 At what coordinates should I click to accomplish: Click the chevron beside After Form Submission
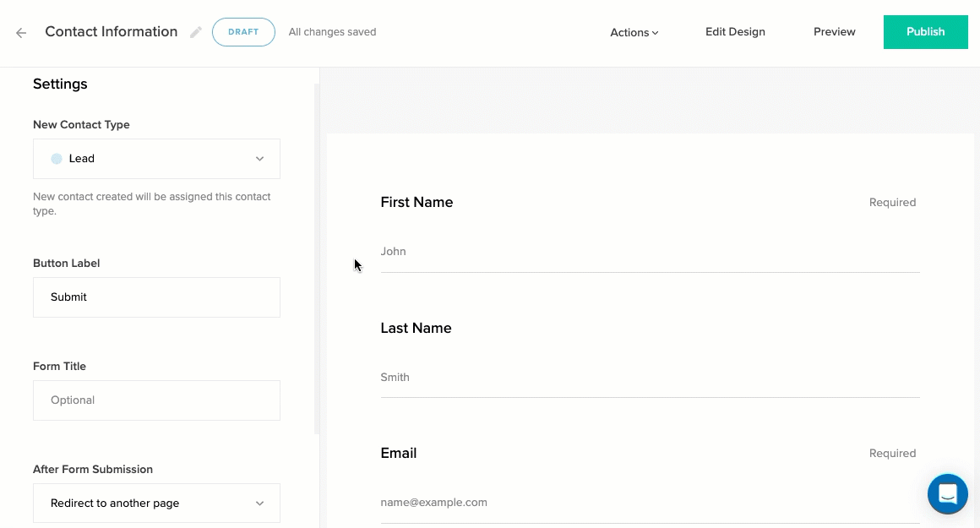[260, 503]
